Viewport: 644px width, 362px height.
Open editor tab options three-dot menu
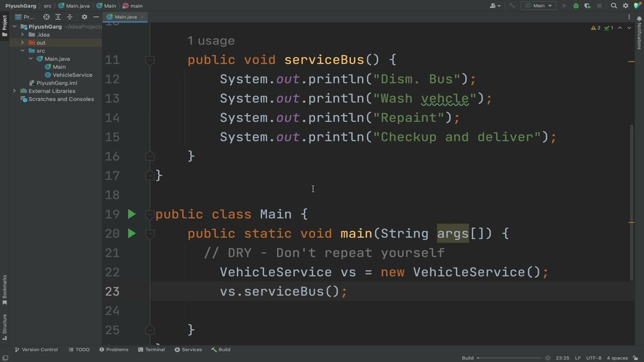click(x=629, y=17)
